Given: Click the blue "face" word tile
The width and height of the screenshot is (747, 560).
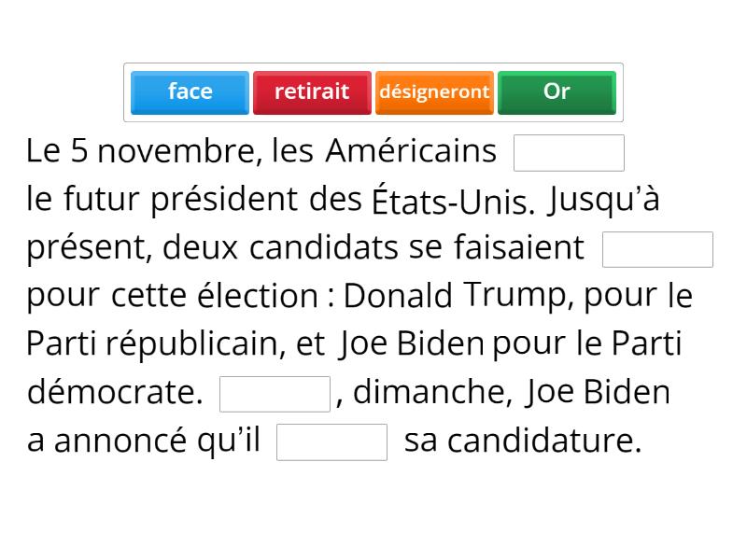Looking at the screenshot, I should click(x=190, y=92).
